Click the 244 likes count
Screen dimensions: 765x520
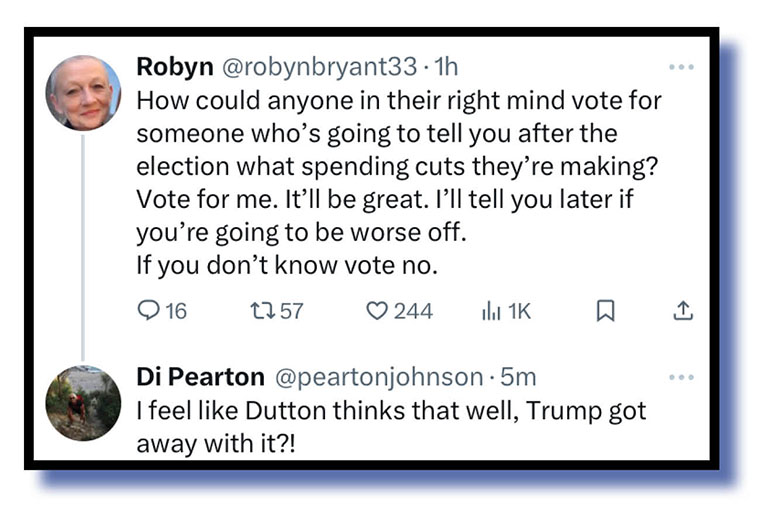413,311
